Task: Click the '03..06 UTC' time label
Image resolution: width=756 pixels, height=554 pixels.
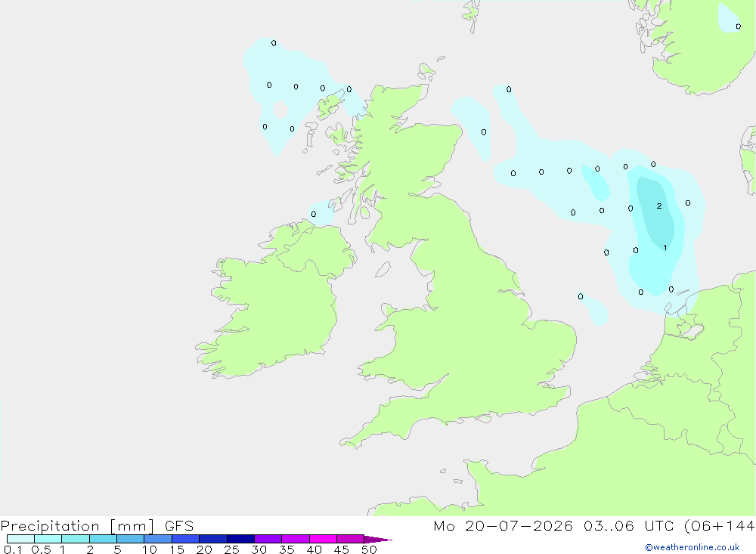Action: tap(628, 526)
